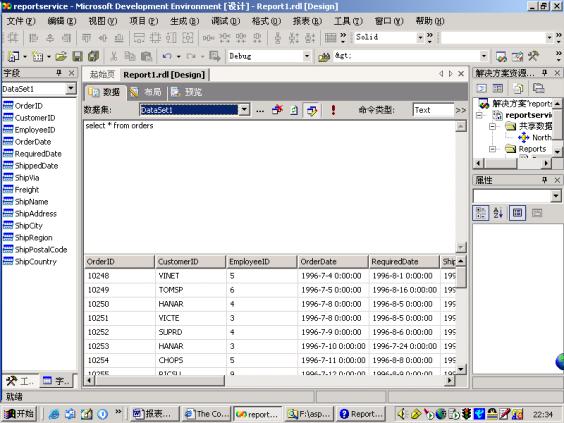Open the 编辑 menu
Viewport: 564px width, 423px height.
point(62,21)
